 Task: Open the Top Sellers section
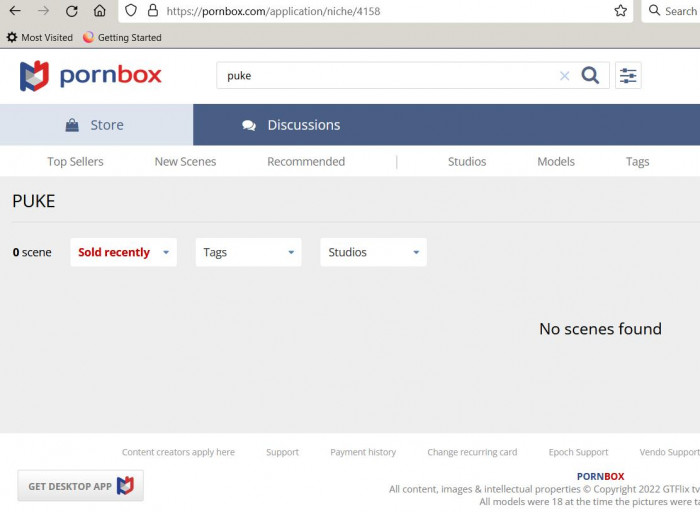[75, 161]
